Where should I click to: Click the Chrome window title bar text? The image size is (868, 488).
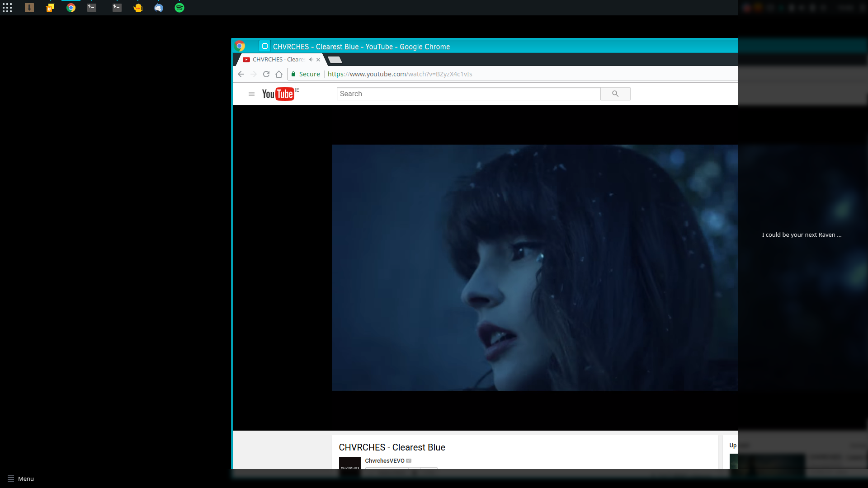point(361,47)
